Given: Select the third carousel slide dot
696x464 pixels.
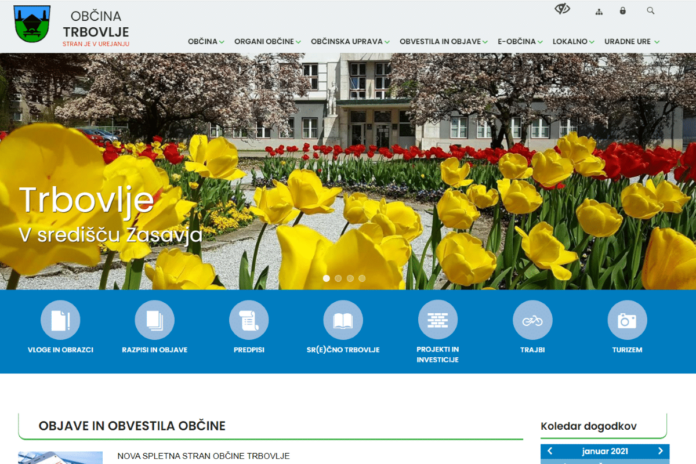Looking at the screenshot, I should (x=350, y=278).
